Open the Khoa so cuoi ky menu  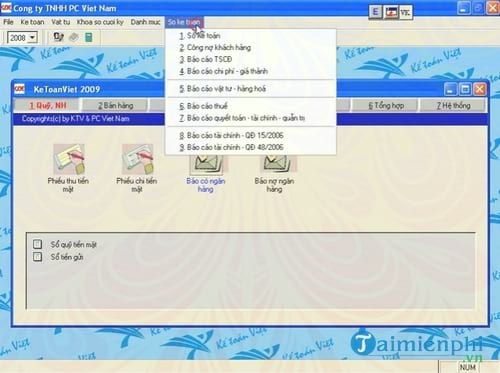click(100, 22)
